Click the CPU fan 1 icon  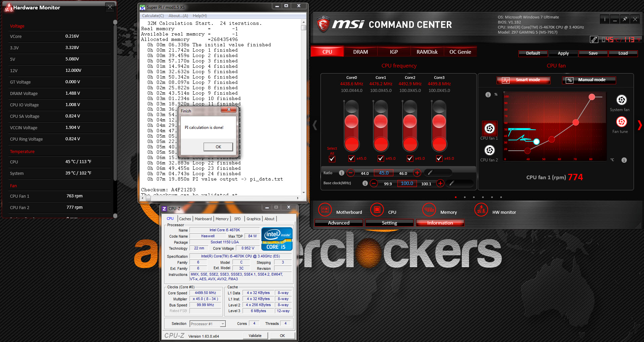489,128
